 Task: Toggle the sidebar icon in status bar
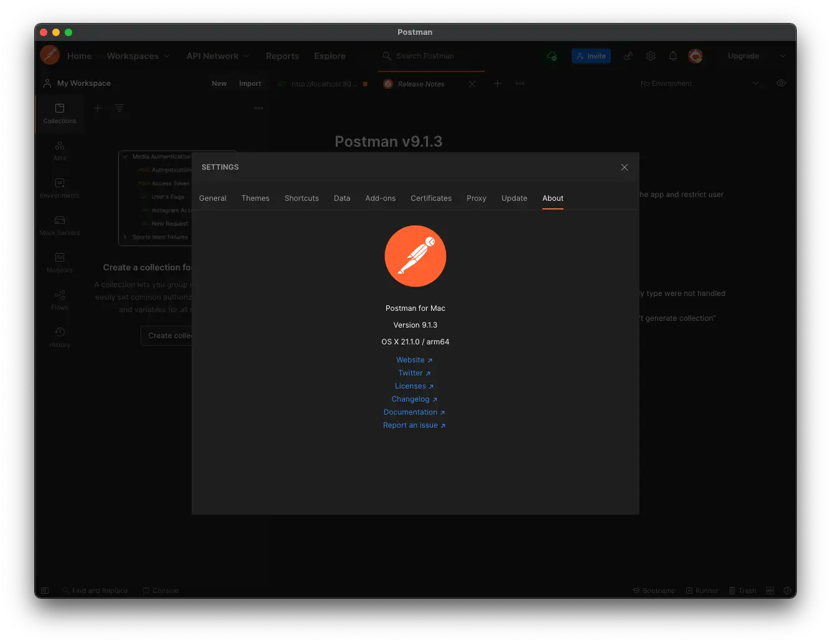[45, 591]
